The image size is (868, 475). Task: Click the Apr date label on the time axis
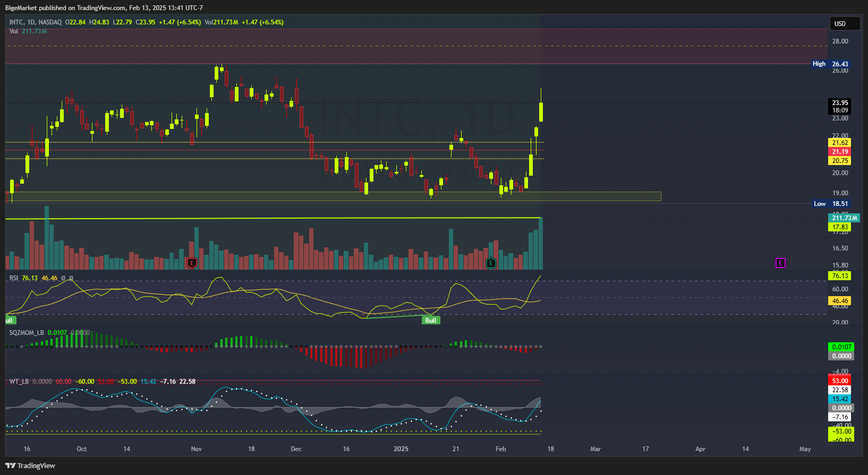pyautogui.click(x=701, y=449)
